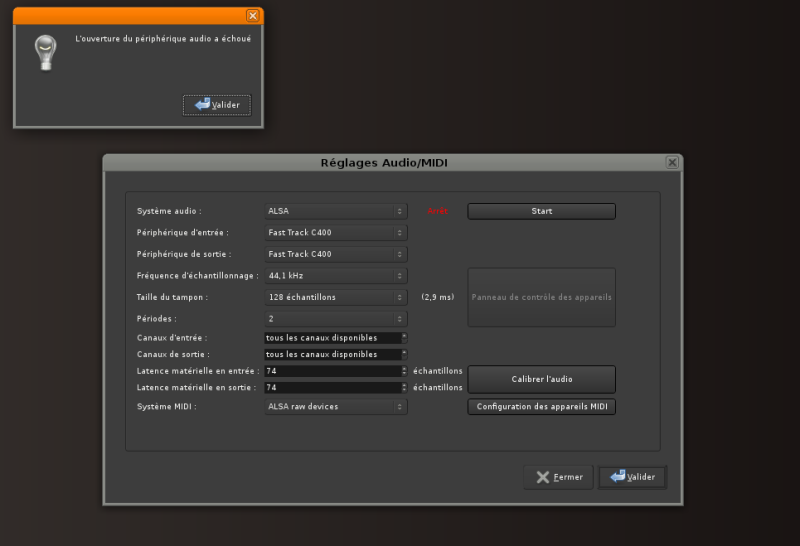The width and height of the screenshot is (800, 546).
Task: Close the audio error popup window
Action: pyautogui.click(x=252, y=15)
